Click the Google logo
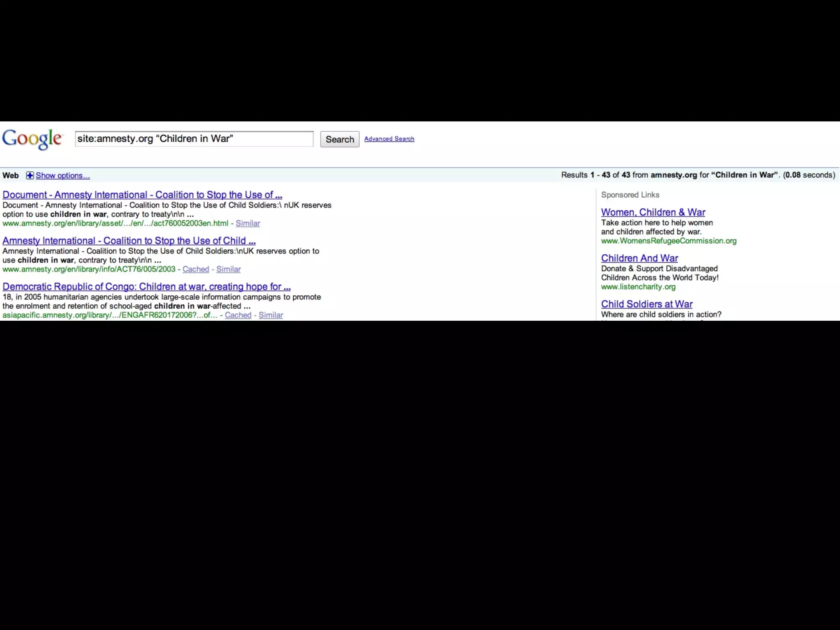This screenshot has width=840, height=630. pyautogui.click(x=32, y=139)
